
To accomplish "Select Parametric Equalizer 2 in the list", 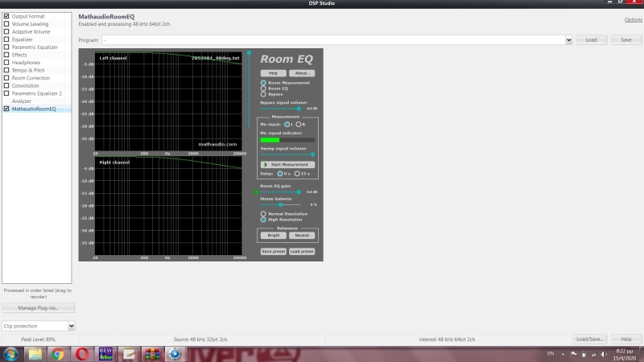I will pyautogui.click(x=36, y=93).
